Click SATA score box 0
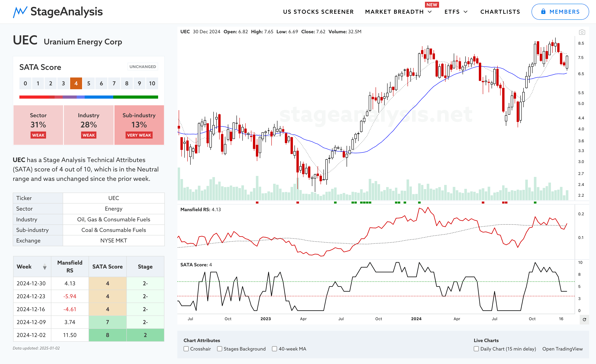Screen dimensions: 596x364 [x=25, y=83]
